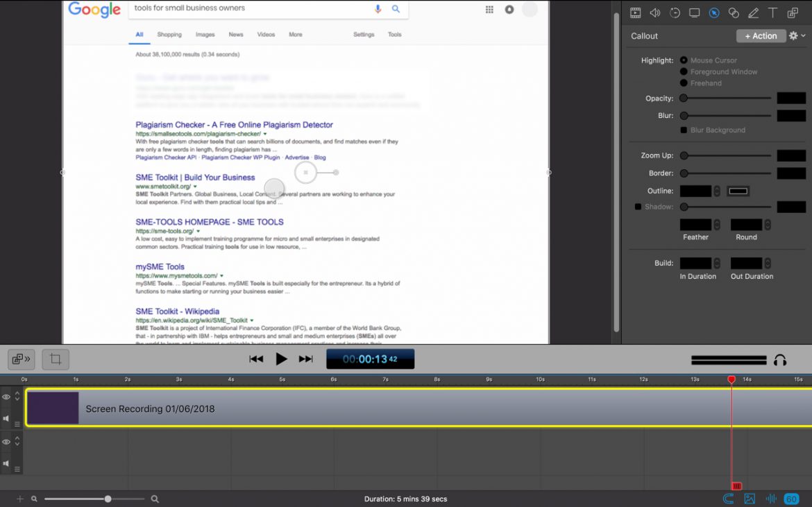Open the Outline color swatch

tap(738, 191)
